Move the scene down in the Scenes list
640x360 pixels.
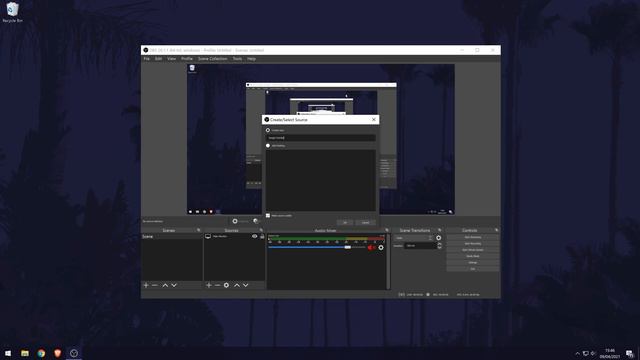pos(174,285)
